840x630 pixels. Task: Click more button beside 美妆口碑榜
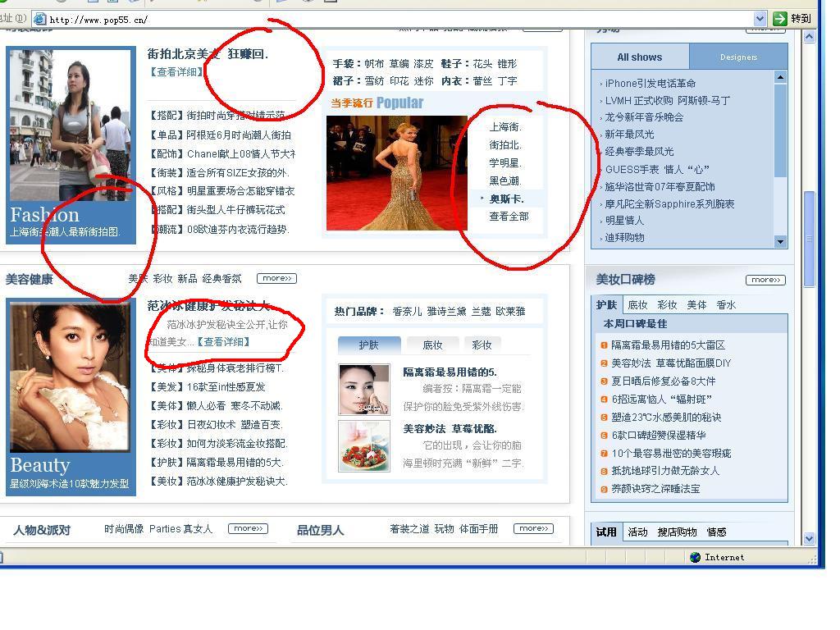(765, 280)
